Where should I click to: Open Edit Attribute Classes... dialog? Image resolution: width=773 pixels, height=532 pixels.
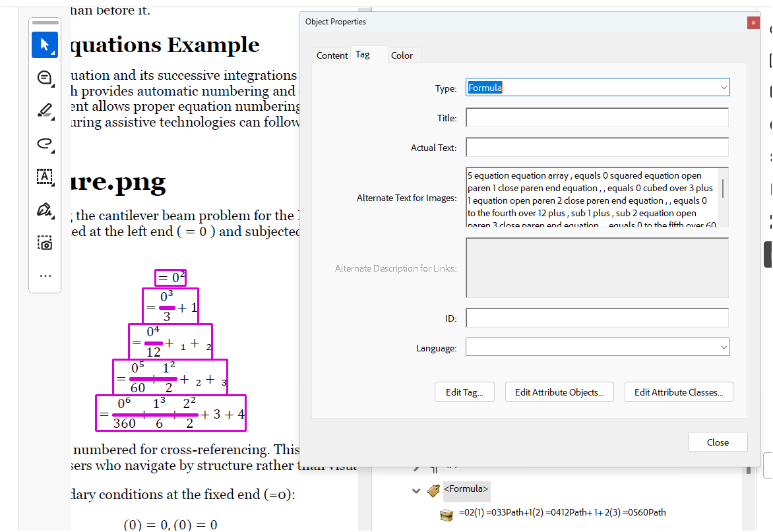point(679,392)
